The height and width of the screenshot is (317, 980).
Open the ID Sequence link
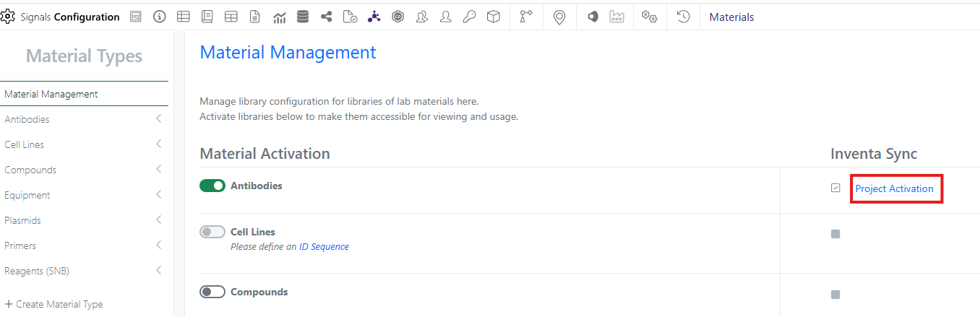point(324,247)
